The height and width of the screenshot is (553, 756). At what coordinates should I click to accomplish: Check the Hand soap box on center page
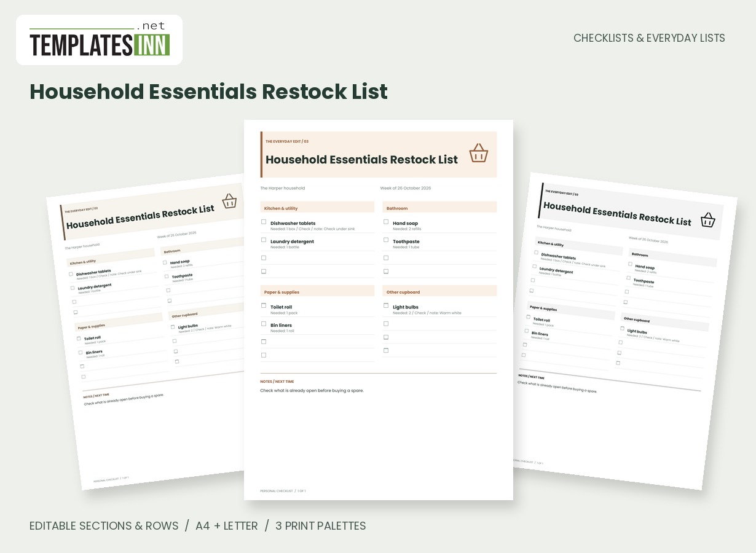pyautogui.click(x=386, y=222)
